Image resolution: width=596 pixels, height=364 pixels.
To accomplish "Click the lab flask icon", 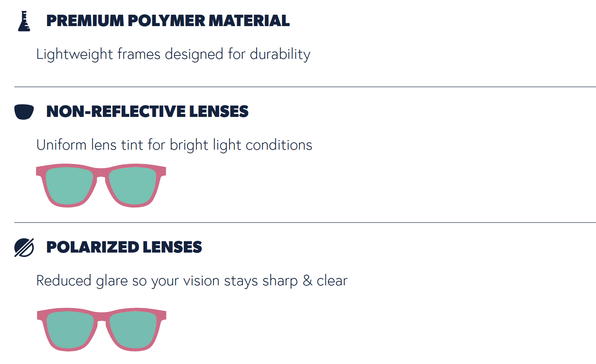I will 24,21.
